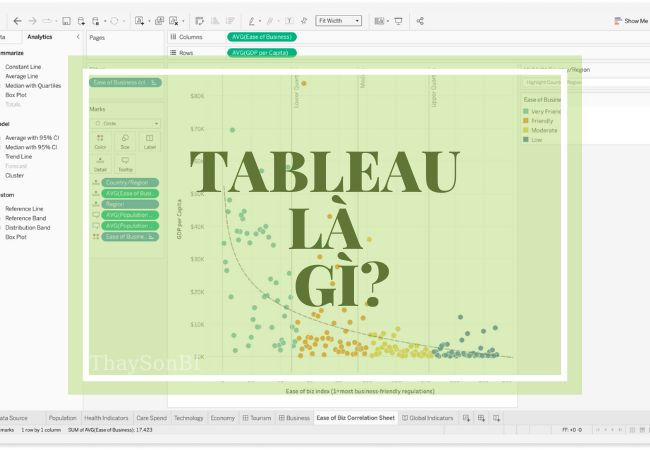Image resolution: width=650 pixels, height=450 pixels.
Task: Select Constant Line in Analytics pane
Action: (x=23, y=67)
